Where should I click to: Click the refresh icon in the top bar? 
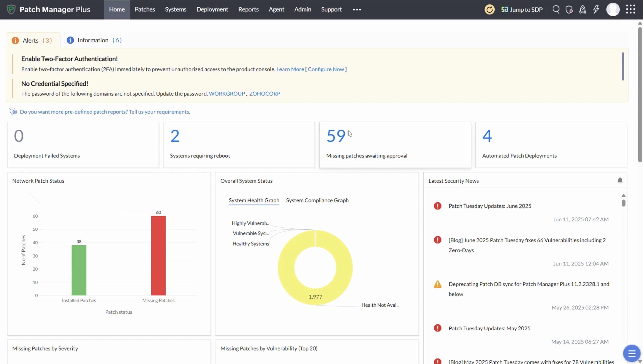[489, 10]
